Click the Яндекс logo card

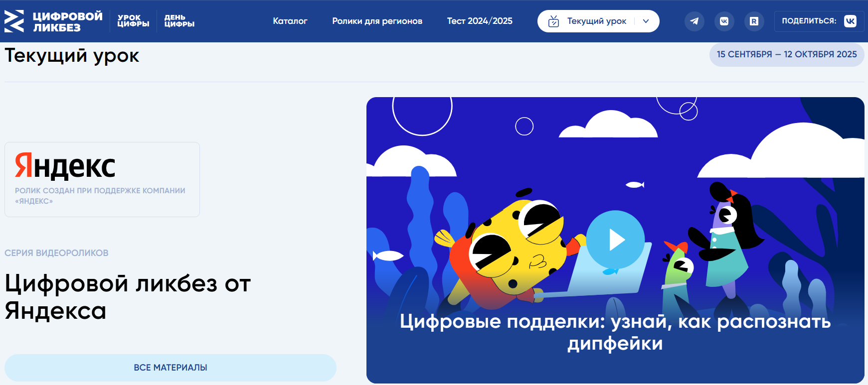(x=102, y=179)
